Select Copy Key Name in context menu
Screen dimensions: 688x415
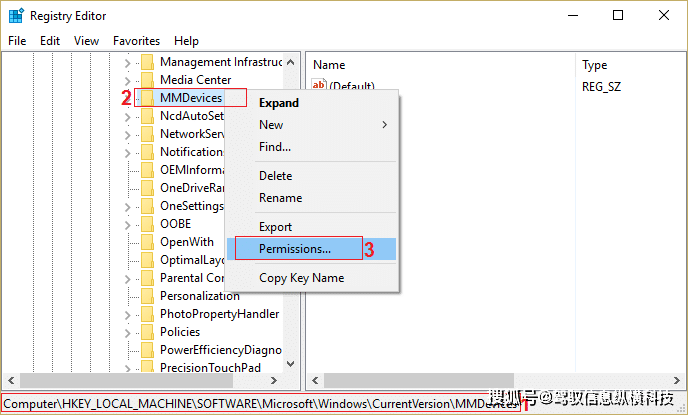(301, 278)
